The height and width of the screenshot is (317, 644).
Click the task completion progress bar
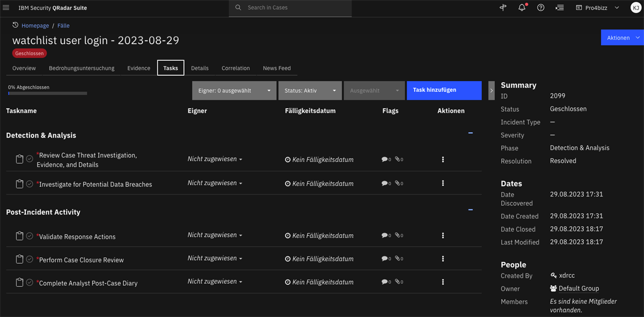pos(47,93)
